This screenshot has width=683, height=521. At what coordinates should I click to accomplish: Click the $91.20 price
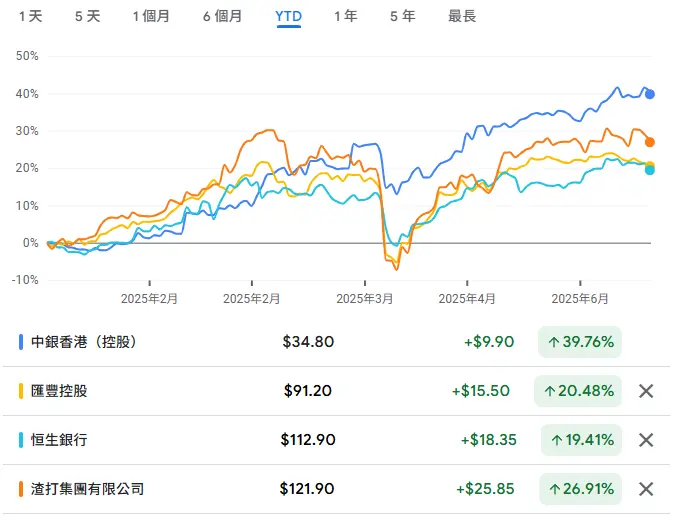(308, 391)
